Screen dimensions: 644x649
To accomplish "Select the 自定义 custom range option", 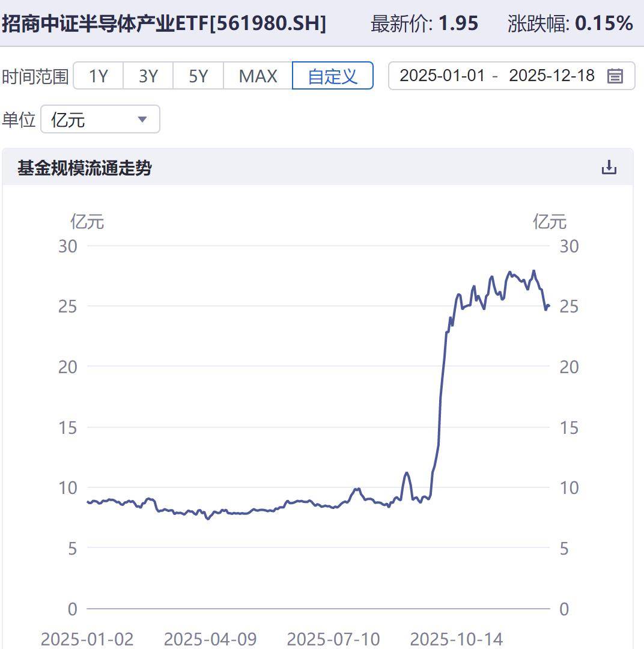I will tap(332, 76).
